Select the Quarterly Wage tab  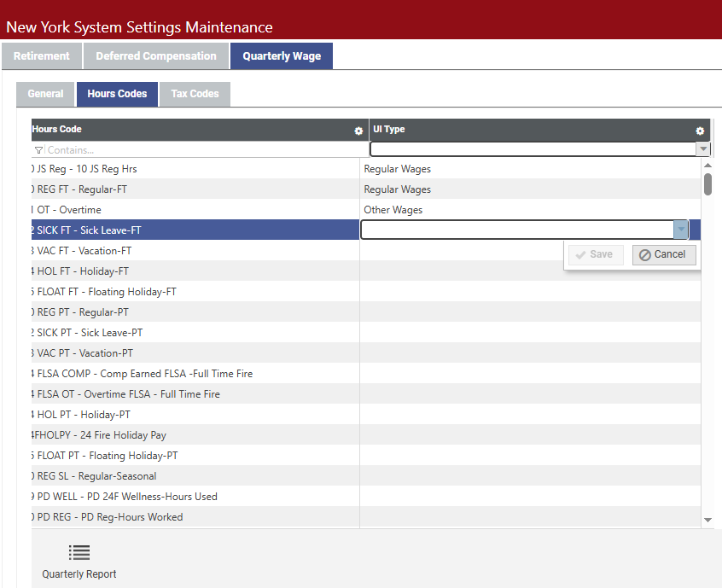pos(282,56)
